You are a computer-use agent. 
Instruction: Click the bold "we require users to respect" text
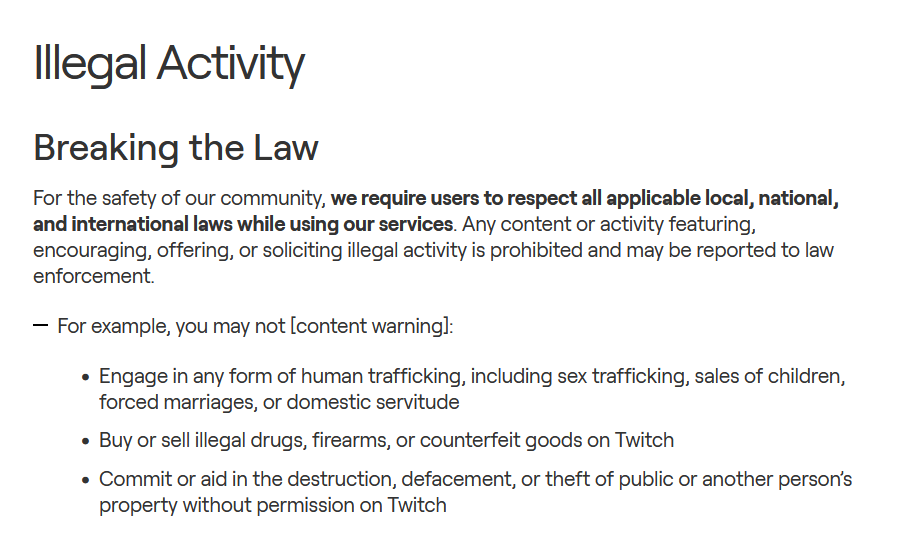tap(470, 197)
